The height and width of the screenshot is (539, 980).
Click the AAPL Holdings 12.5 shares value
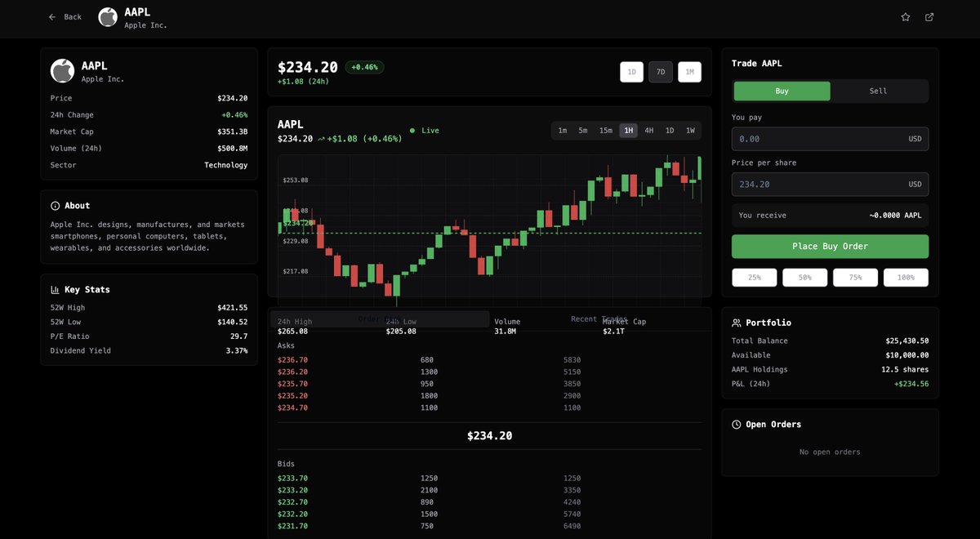click(904, 370)
